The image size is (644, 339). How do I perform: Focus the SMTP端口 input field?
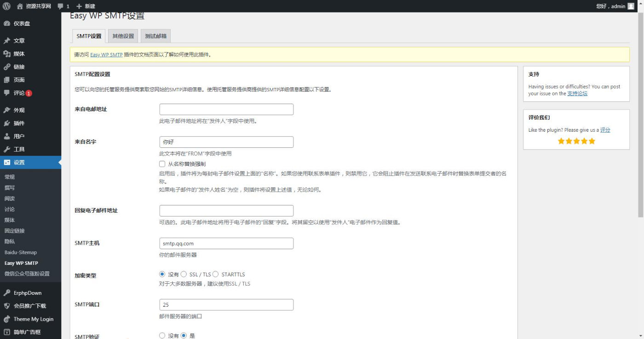226,305
